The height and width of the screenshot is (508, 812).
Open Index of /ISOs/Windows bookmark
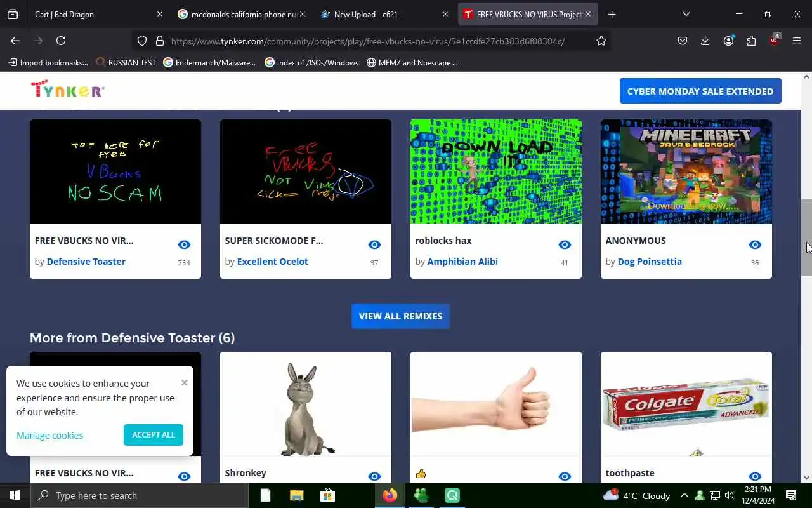click(311, 62)
